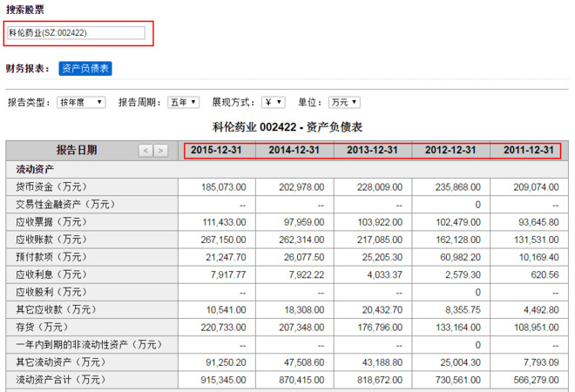
Task: Open the 单位 dropdown set to 万元
Action: [x=344, y=102]
